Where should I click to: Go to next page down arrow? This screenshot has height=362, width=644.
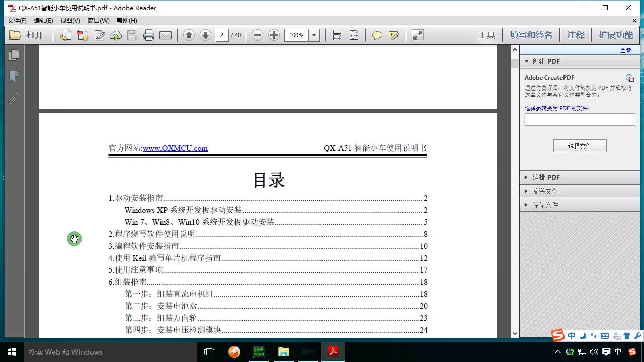[205, 35]
